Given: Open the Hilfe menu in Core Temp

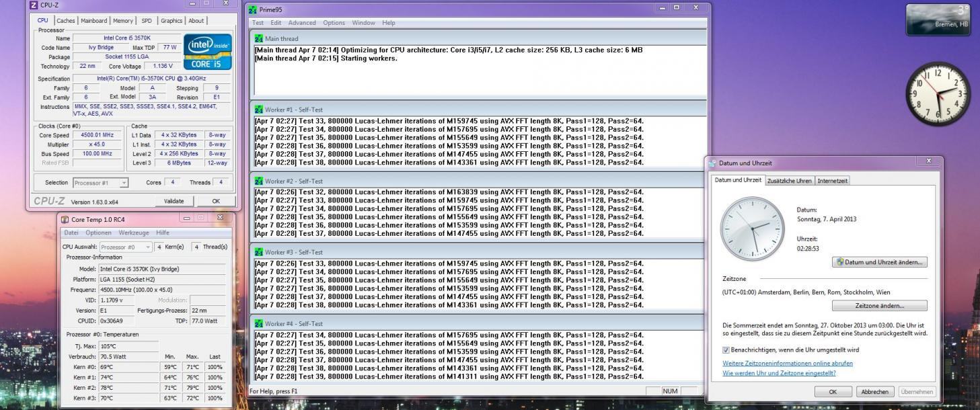Looking at the screenshot, I should 163,233.
